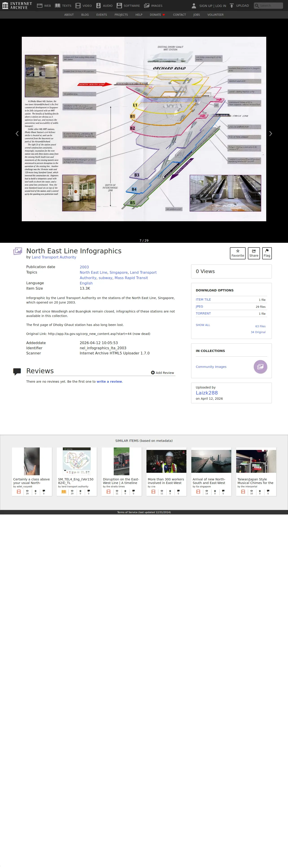This screenshot has height=868, width=288.
Task: Open the Events menu item
Action: [102, 15]
